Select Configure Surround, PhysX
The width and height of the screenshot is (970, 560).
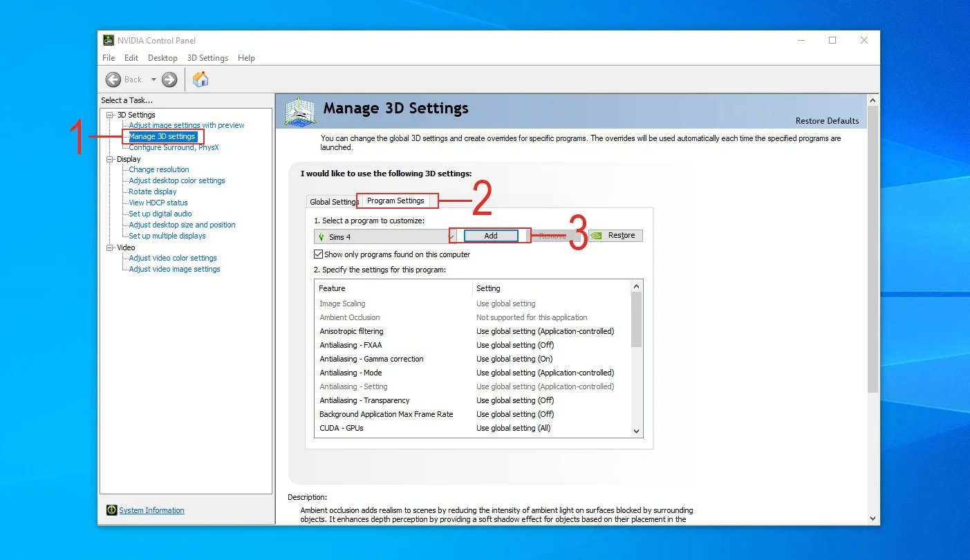pos(174,147)
